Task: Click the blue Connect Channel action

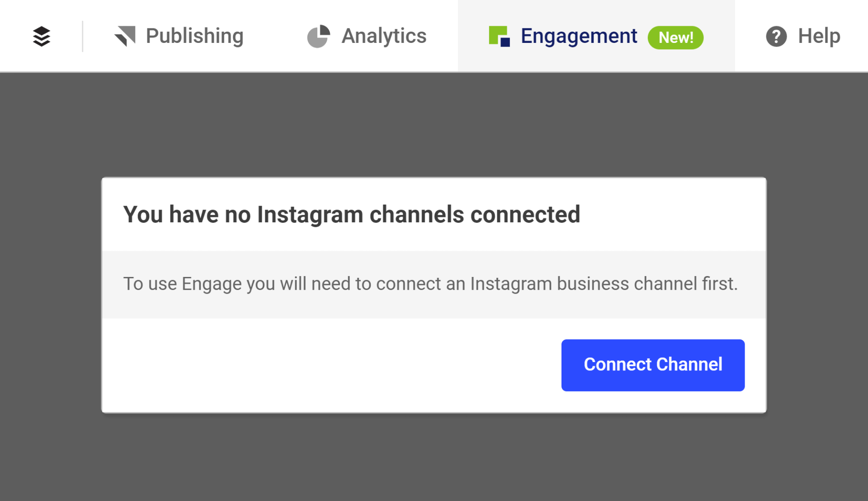Action: point(652,365)
